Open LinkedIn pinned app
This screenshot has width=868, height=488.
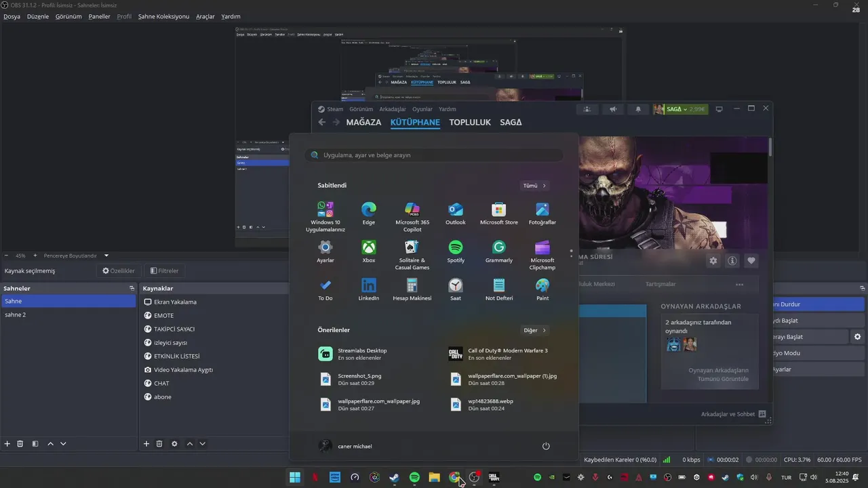point(369,290)
